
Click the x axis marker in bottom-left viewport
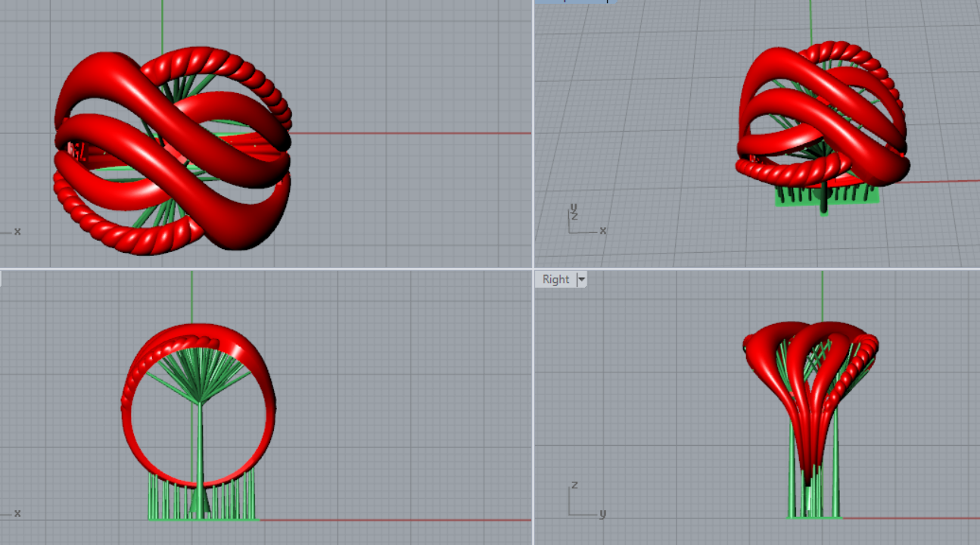(x=17, y=513)
